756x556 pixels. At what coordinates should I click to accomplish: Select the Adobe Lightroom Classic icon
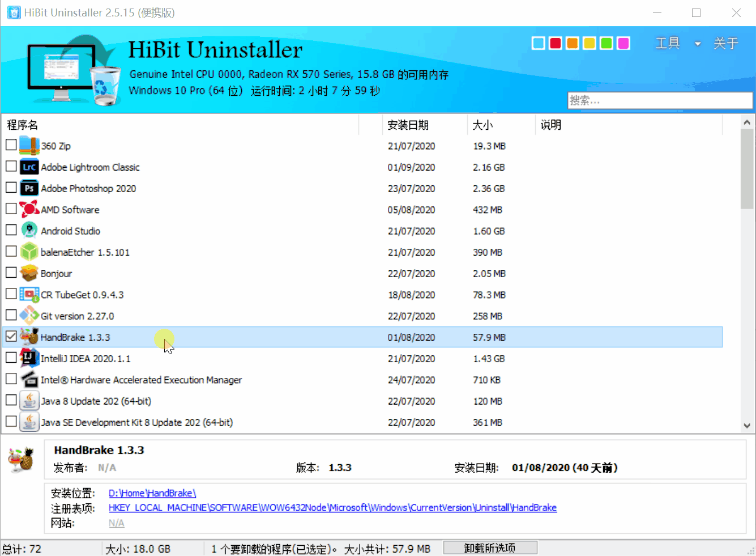click(x=28, y=167)
